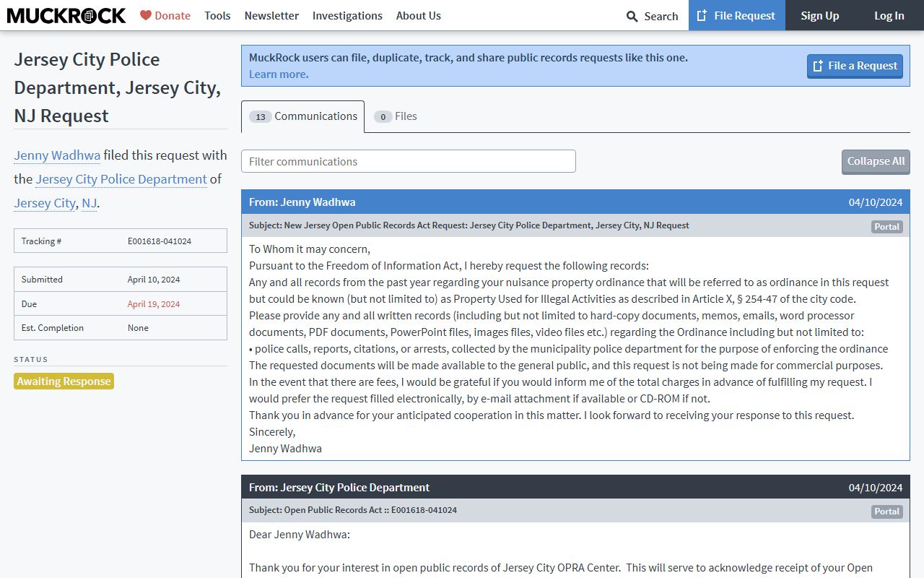924x578 pixels.
Task: Select the Communications tab
Action: tap(303, 116)
